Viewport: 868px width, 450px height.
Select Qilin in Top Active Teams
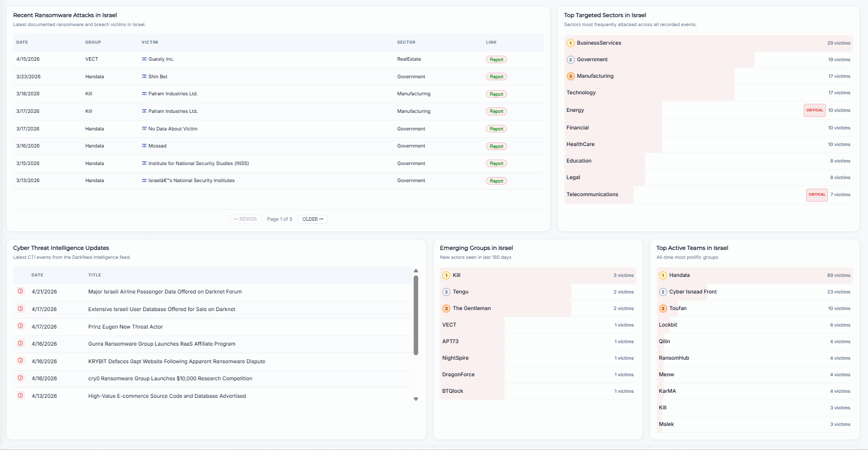[x=755, y=342]
